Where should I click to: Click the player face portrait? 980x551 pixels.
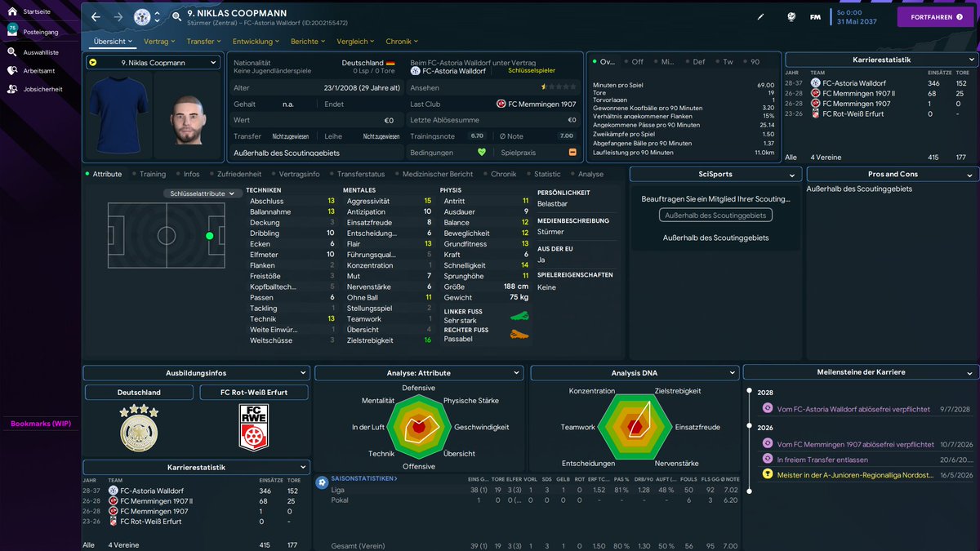tap(189, 118)
